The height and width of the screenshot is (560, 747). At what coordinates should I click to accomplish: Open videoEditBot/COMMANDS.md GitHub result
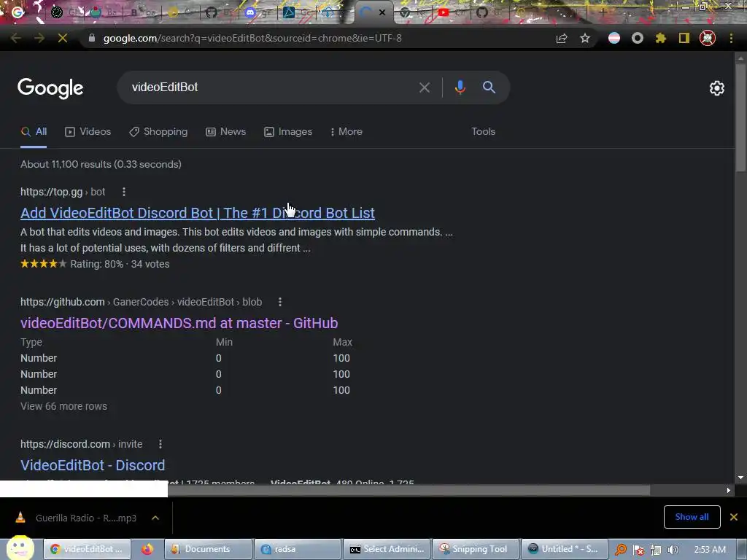click(x=179, y=323)
